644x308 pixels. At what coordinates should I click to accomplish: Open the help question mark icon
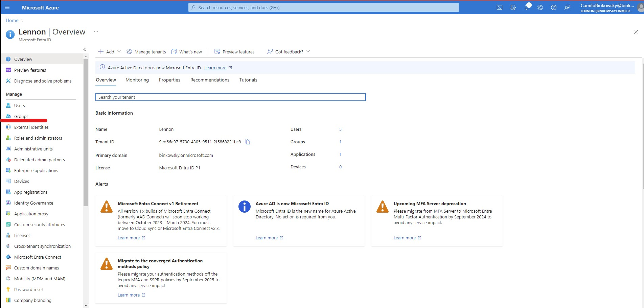(554, 7)
